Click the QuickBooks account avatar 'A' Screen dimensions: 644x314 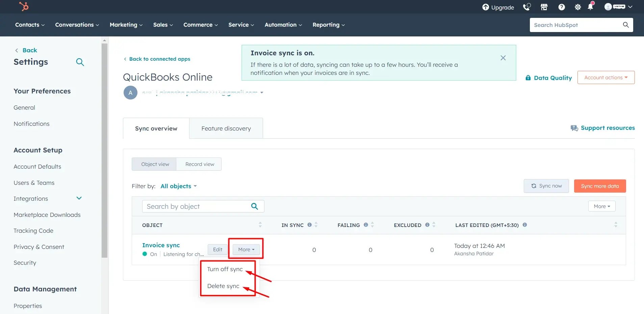point(130,93)
